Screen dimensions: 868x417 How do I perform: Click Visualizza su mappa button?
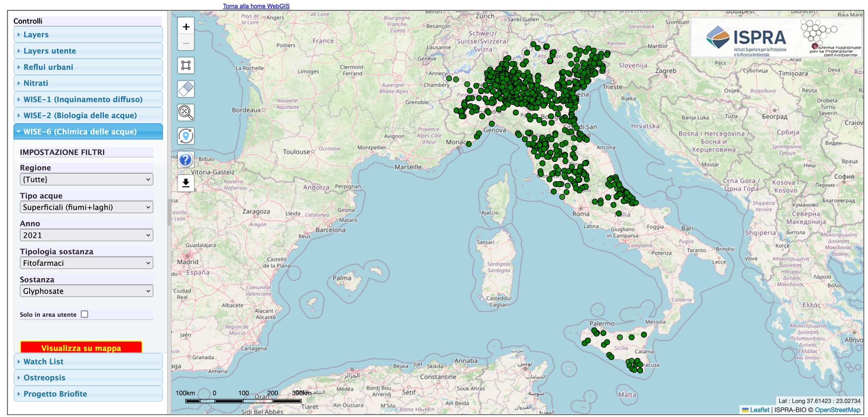pos(81,348)
